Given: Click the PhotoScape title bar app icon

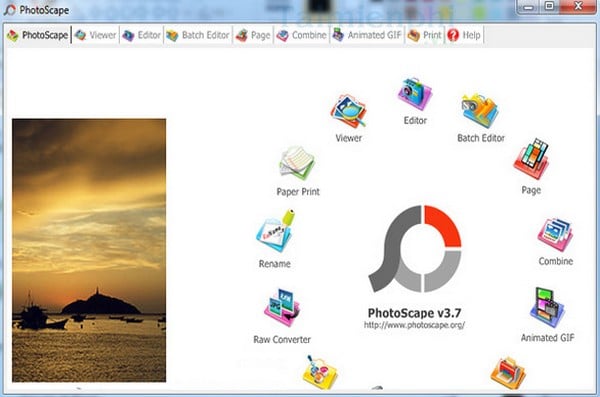Looking at the screenshot, I should 10,10.
